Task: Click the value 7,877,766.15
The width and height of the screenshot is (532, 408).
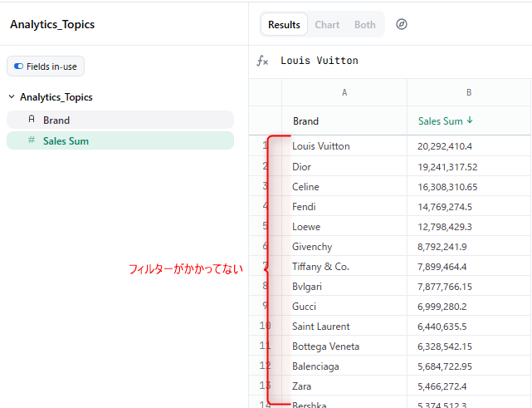Action: click(x=445, y=287)
